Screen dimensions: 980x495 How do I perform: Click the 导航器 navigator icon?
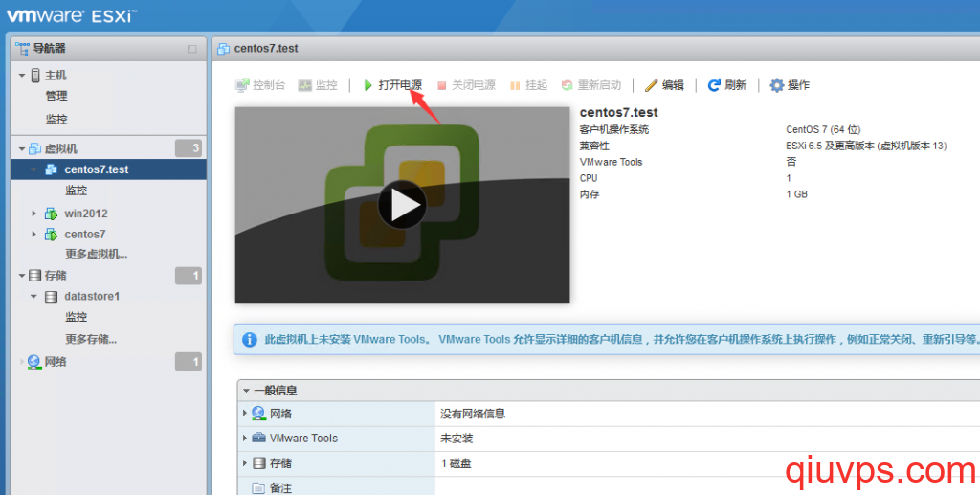pyautogui.click(x=23, y=48)
